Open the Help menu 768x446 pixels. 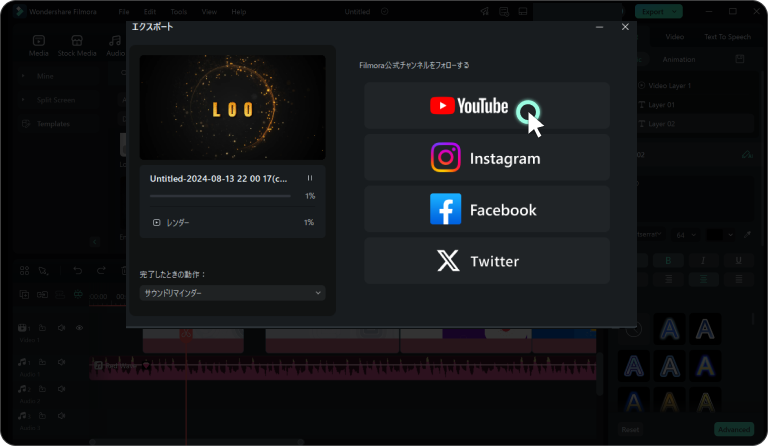tap(239, 12)
